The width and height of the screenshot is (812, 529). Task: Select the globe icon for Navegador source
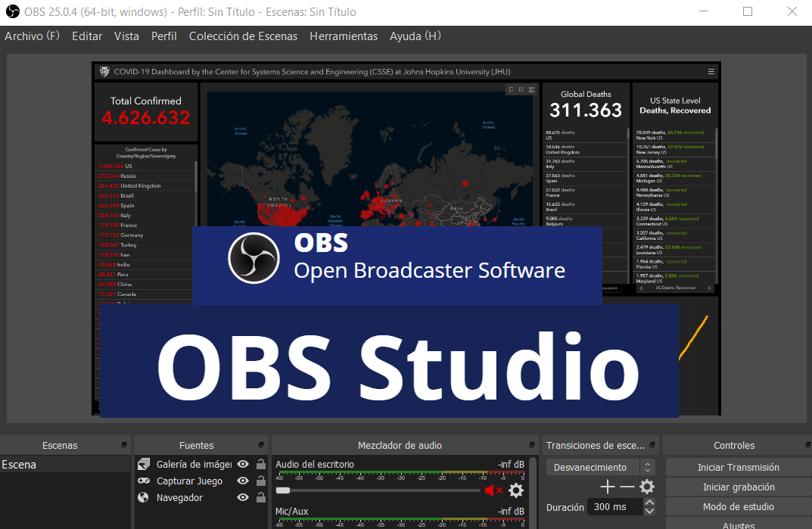point(144,498)
